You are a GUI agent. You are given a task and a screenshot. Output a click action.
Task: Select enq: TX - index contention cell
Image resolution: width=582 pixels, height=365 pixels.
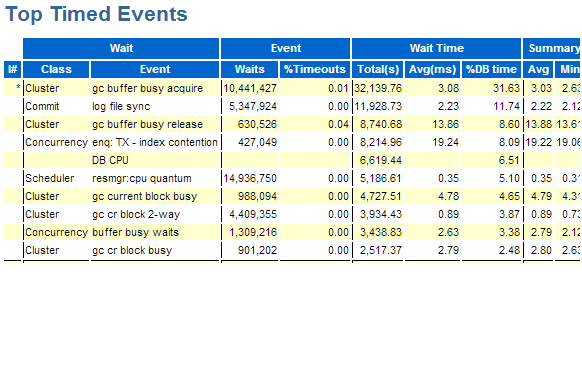point(155,142)
